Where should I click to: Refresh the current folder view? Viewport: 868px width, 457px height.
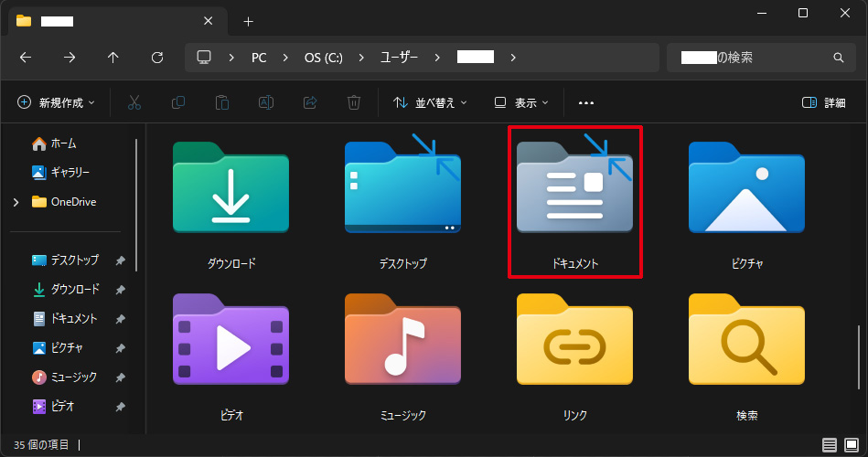pyautogui.click(x=157, y=57)
